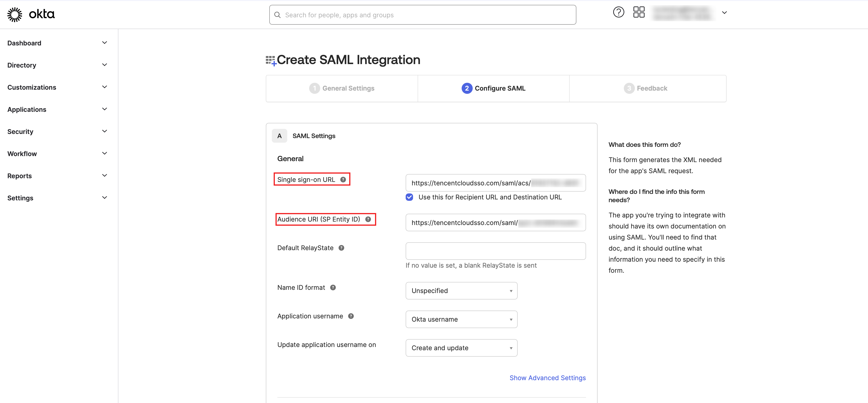Click help icon beside Default RelayState
Screen dimensions: 868x403
tap(341, 248)
